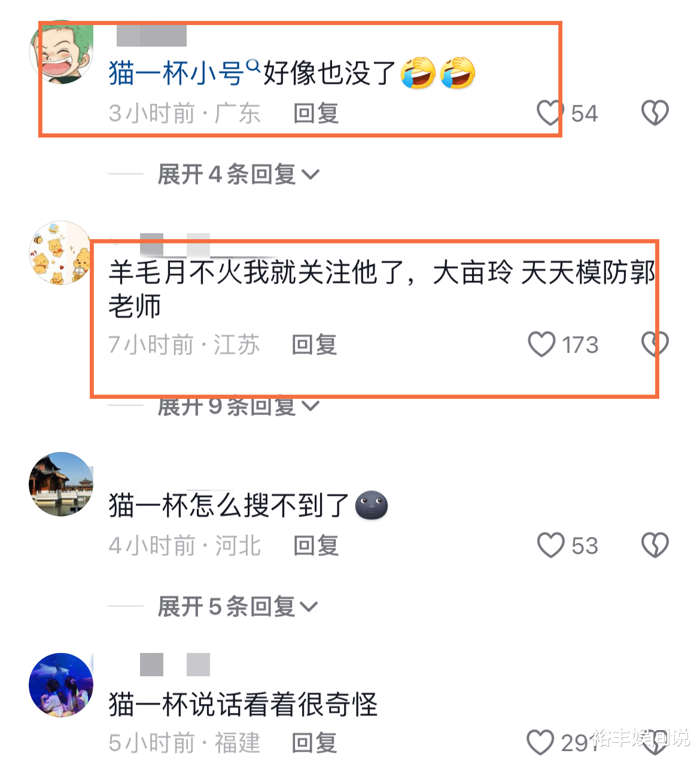700x760 pixels.
Task: Reply to the Jiangsu comment
Action: [315, 344]
